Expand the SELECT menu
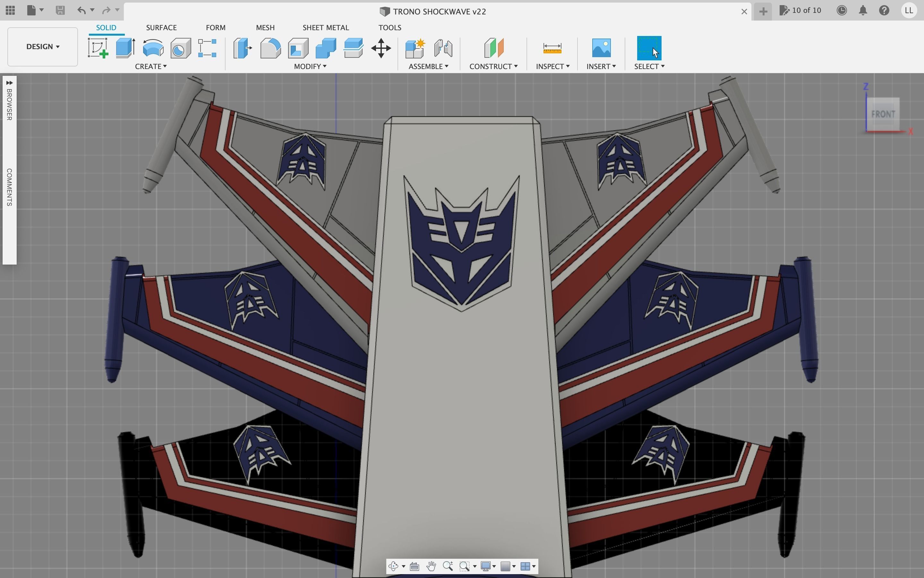The height and width of the screenshot is (578, 924). [x=649, y=66]
